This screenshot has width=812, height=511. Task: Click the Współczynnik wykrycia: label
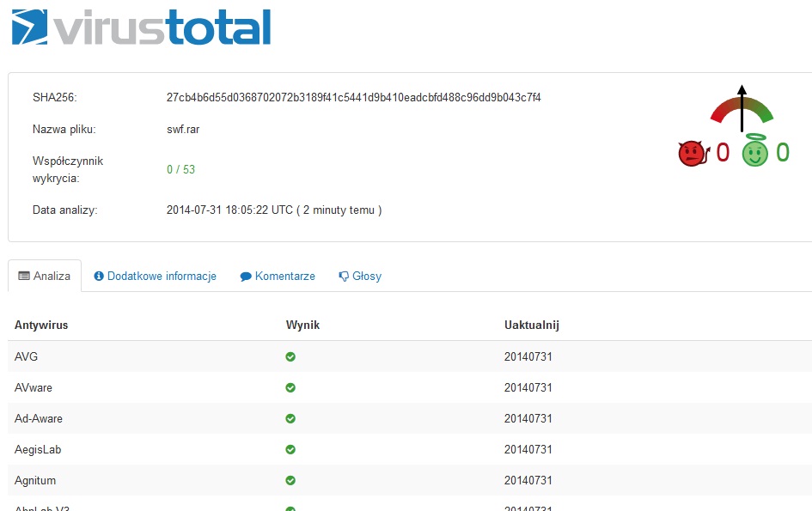pyautogui.click(x=68, y=169)
